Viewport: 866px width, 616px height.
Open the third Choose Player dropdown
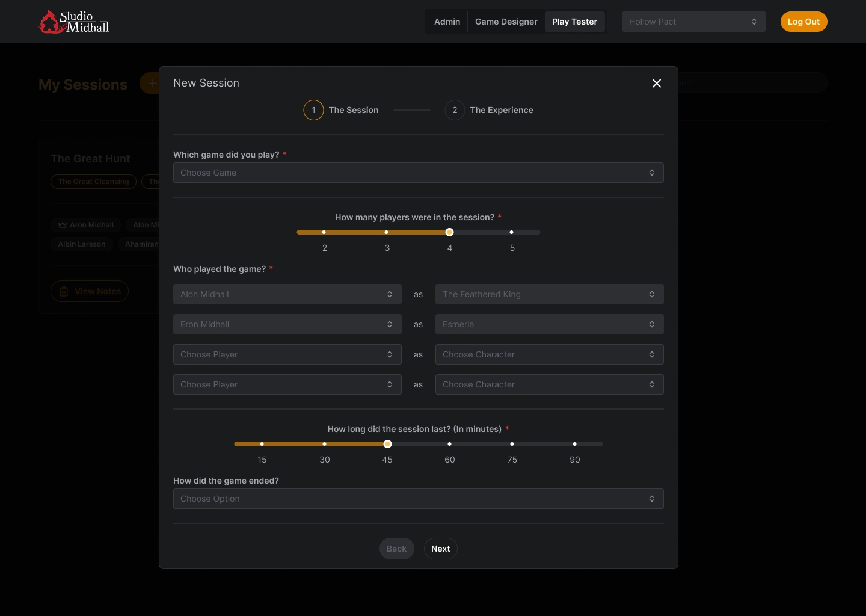287,354
